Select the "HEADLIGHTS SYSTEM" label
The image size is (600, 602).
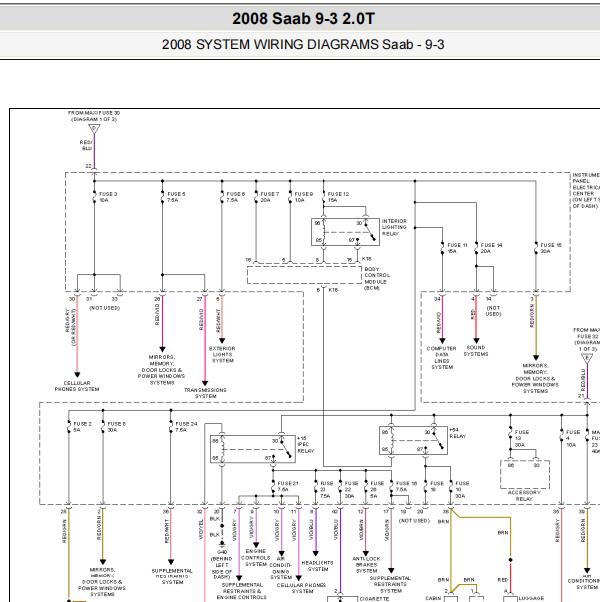pos(317,566)
